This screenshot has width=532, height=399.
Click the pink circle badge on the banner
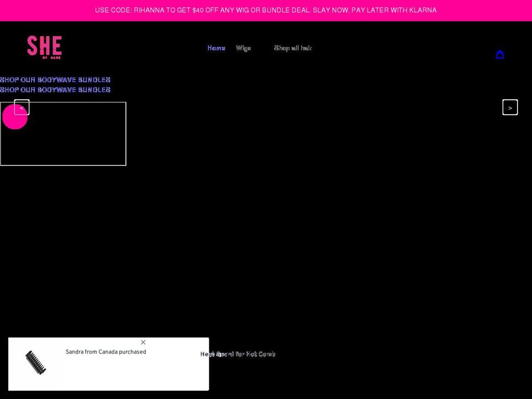15,116
